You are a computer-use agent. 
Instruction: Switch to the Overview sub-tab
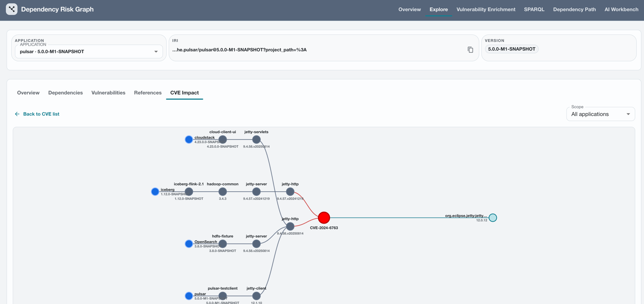point(28,93)
